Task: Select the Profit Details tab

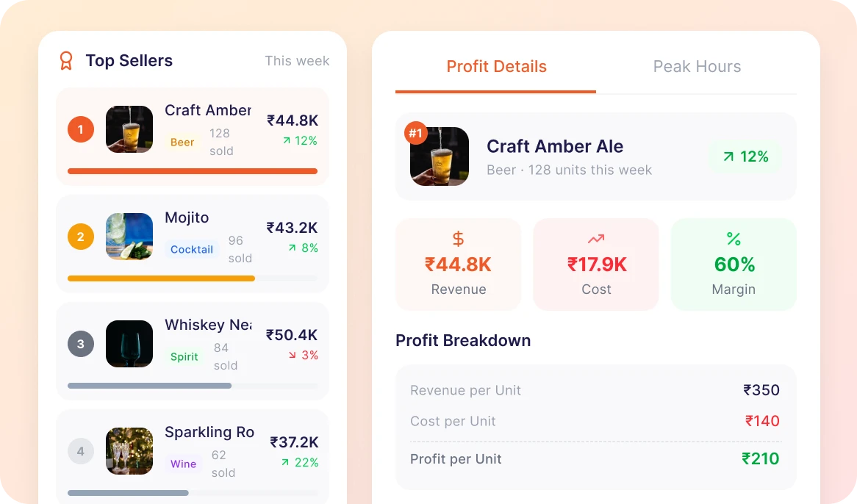Action: pos(496,67)
